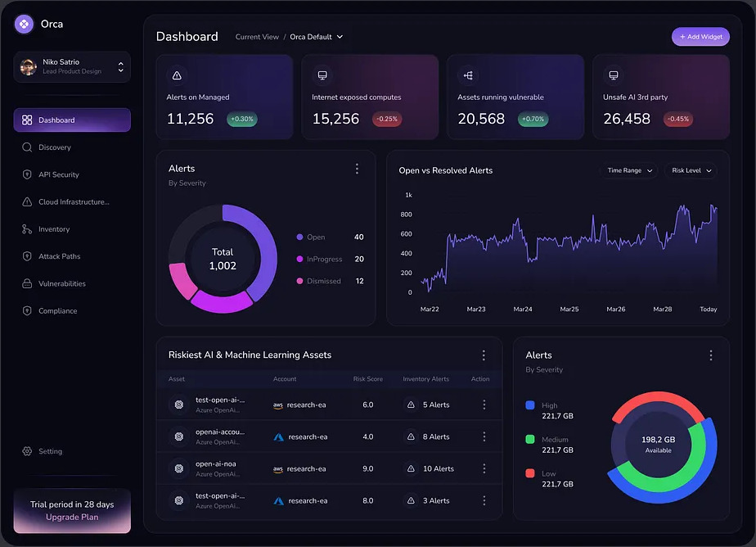Click the Upgrade Plan link
This screenshot has height=547, width=756.
pyautogui.click(x=72, y=518)
